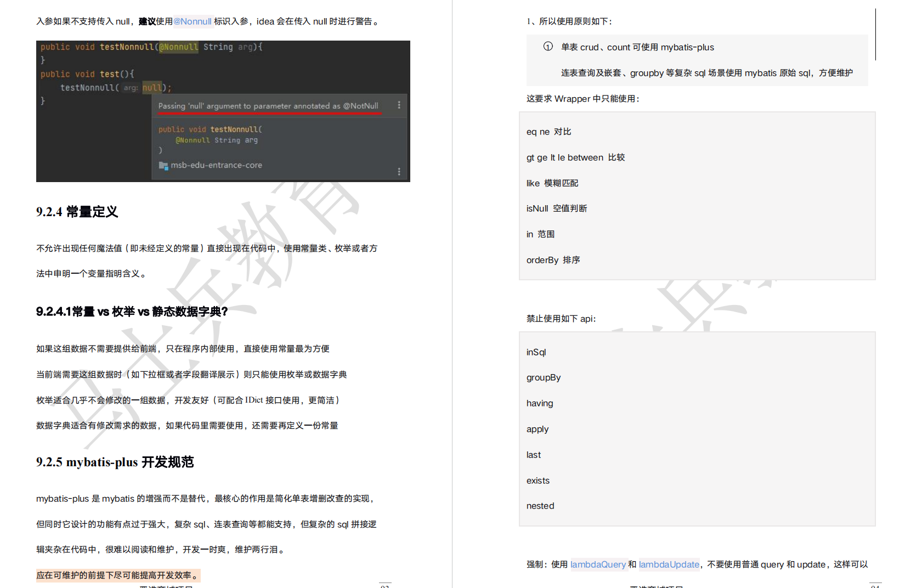This screenshot has width=905, height=588.
Task: Click the line starting '但同时它设计的功能有点过于强大'
Action: tap(206, 524)
